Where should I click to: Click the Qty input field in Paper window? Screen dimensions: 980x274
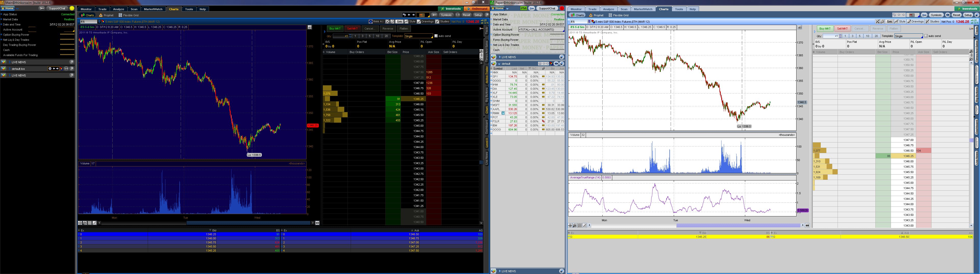tap(831, 36)
